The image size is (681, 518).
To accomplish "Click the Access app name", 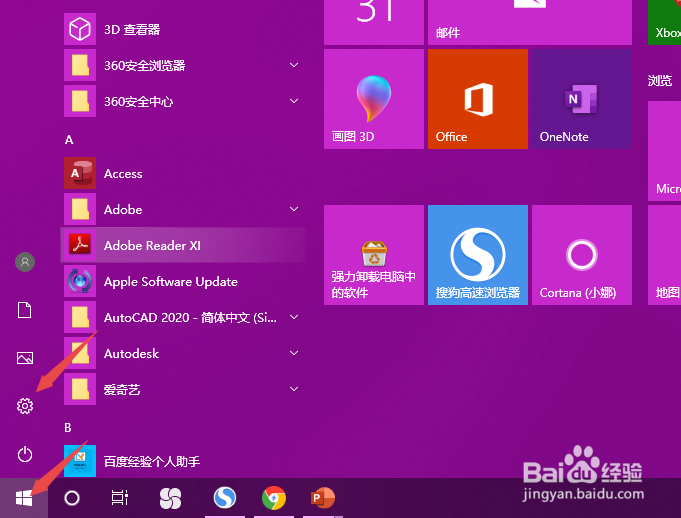I will [x=123, y=174].
